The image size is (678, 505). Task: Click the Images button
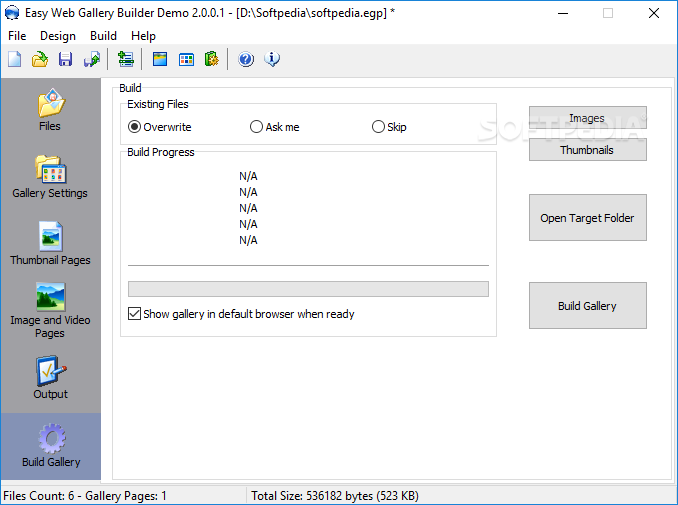coord(588,118)
